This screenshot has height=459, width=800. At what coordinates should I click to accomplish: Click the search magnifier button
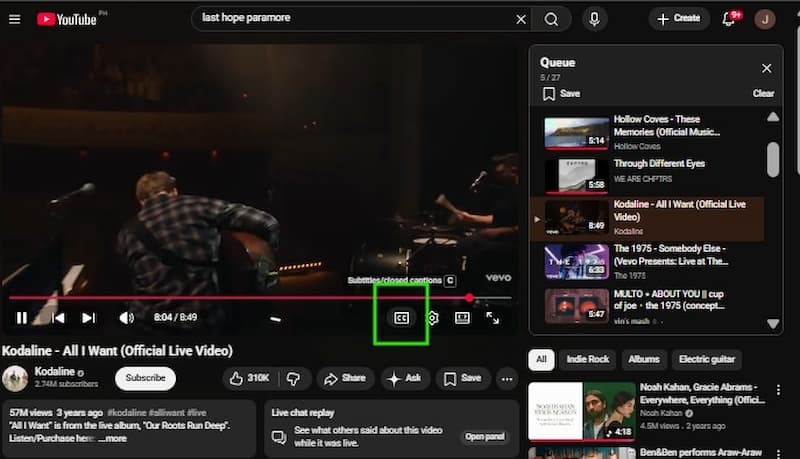551,19
